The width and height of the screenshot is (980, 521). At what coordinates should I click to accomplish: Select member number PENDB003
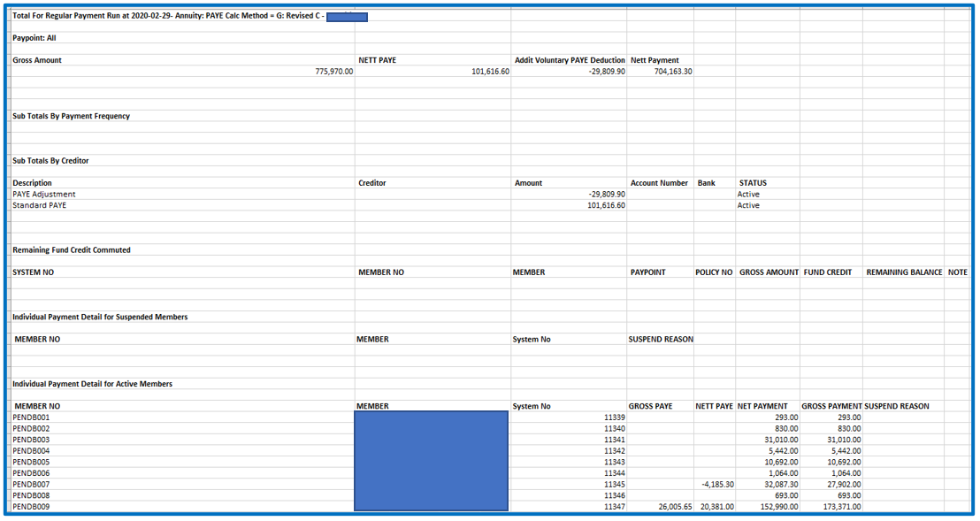tap(31, 440)
